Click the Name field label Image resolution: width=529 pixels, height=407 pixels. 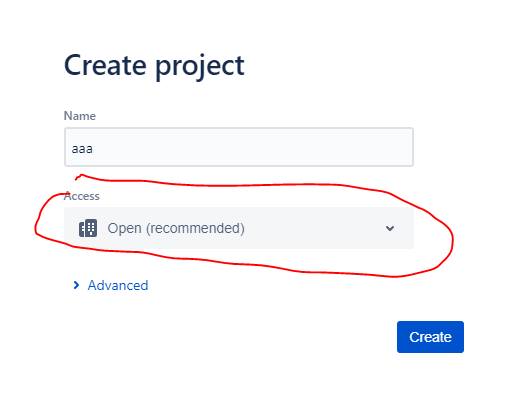pyautogui.click(x=80, y=116)
